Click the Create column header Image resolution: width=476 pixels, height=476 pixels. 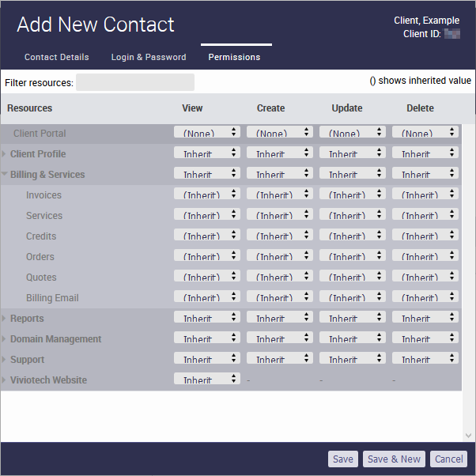(x=270, y=108)
